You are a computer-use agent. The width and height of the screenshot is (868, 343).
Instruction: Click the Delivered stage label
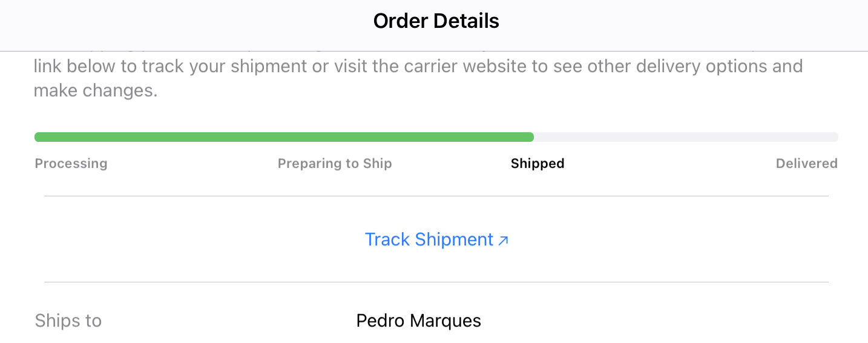[x=807, y=164]
